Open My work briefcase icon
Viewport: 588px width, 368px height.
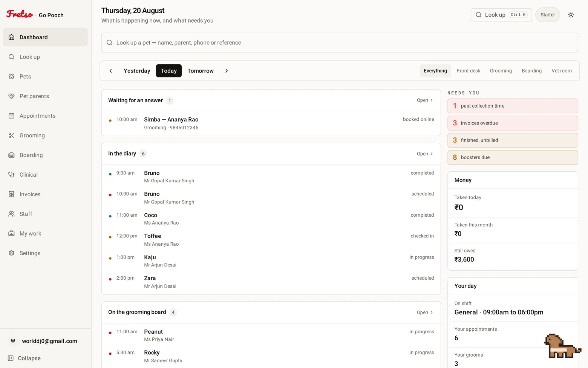click(x=12, y=234)
